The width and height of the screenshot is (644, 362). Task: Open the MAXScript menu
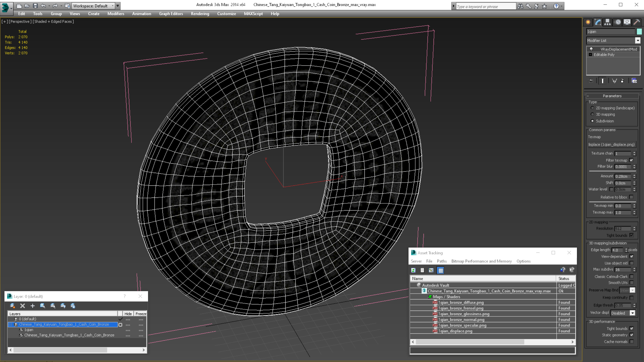click(253, 14)
